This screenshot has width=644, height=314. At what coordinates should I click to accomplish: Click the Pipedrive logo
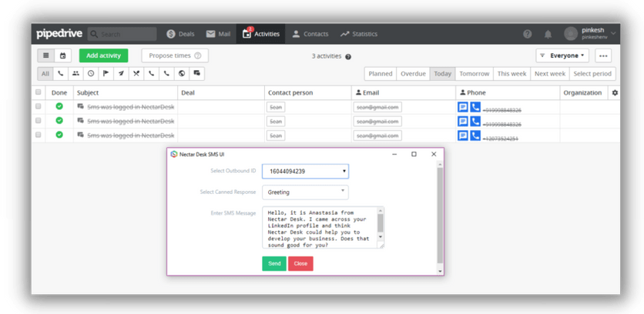click(59, 34)
